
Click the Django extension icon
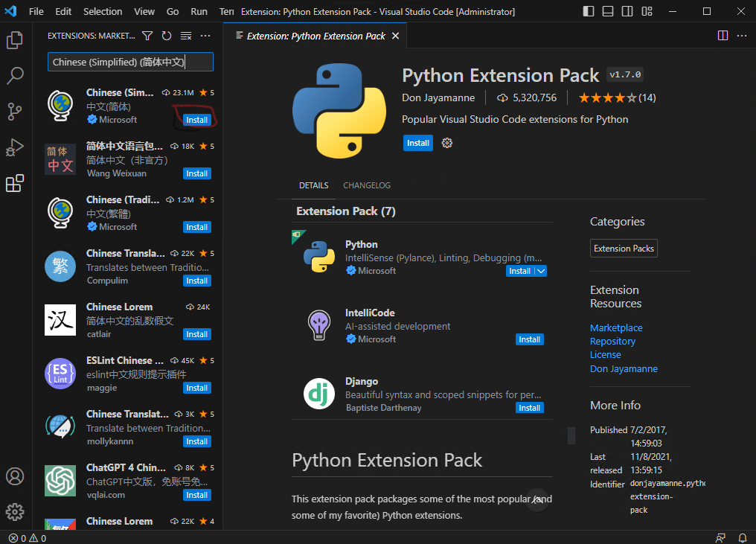point(319,394)
